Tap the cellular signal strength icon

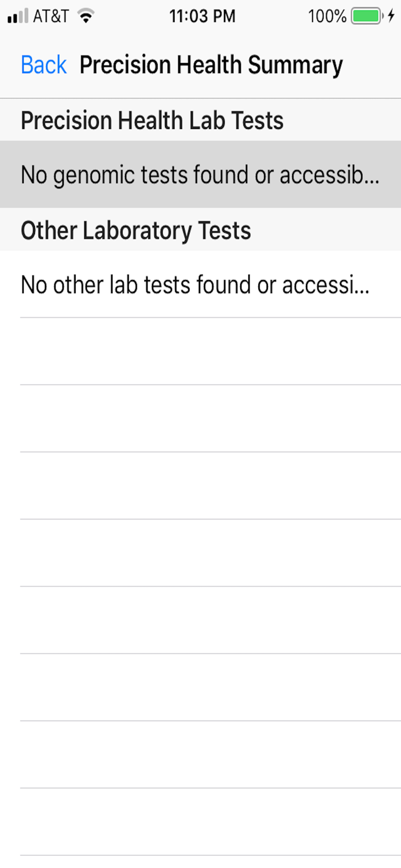point(16,16)
